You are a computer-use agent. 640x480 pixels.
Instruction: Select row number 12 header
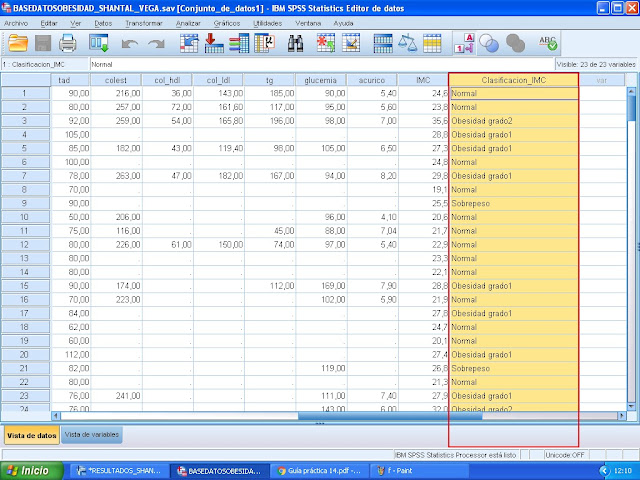click(25, 244)
